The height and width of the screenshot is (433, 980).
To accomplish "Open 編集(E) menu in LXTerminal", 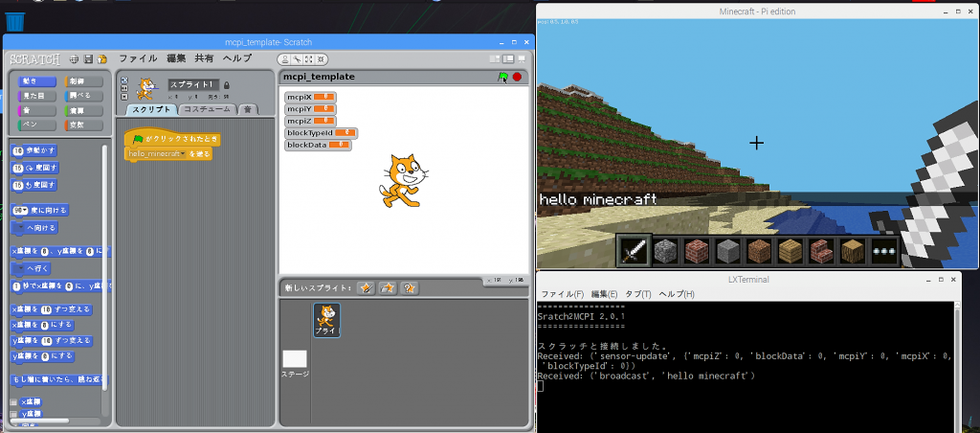I will pos(605,294).
